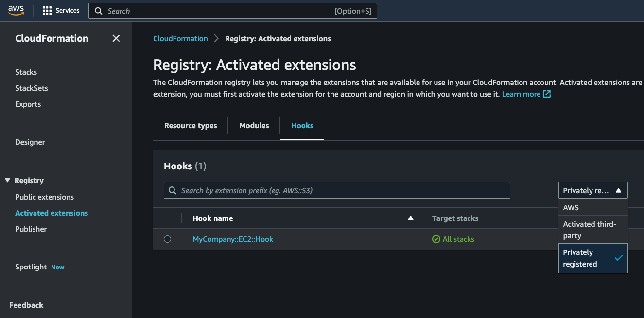Image resolution: width=644 pixels, height=318 pixels.
Task: Open the MyCompany::EC2::Hook hook link
Action: 233,239
